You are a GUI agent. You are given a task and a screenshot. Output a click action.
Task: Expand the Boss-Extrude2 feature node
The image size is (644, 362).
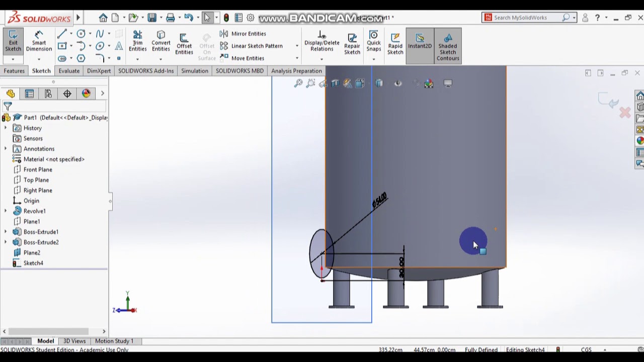6,242
